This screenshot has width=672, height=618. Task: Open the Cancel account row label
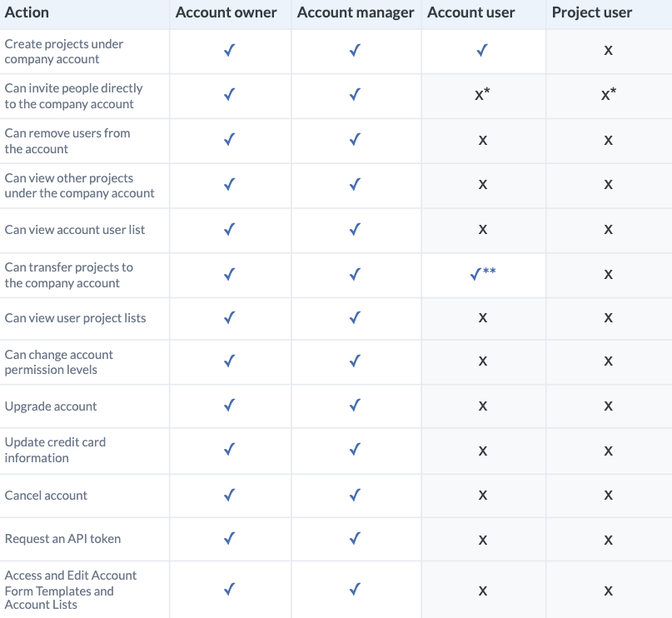click(46, 495)
